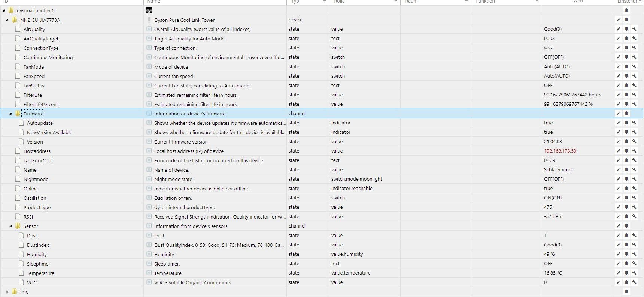The image size is (644, 297).
Task: Click the -57 dBm RSSI value
Action: (553, 217)
